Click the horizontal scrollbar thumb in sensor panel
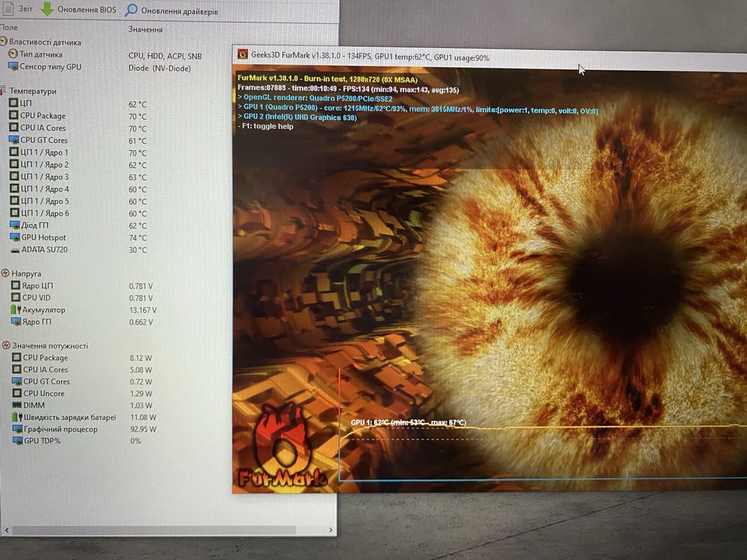Screen dimensions: 747x560 (154, 530)
